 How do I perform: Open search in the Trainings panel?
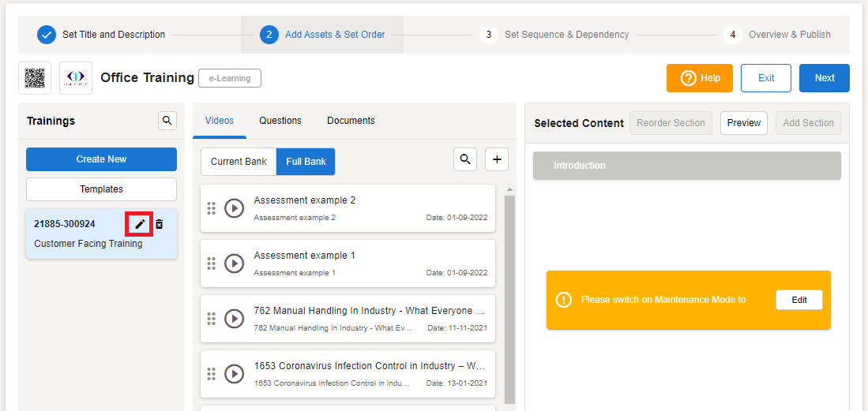pyautogui.click(x=167, y=121)
